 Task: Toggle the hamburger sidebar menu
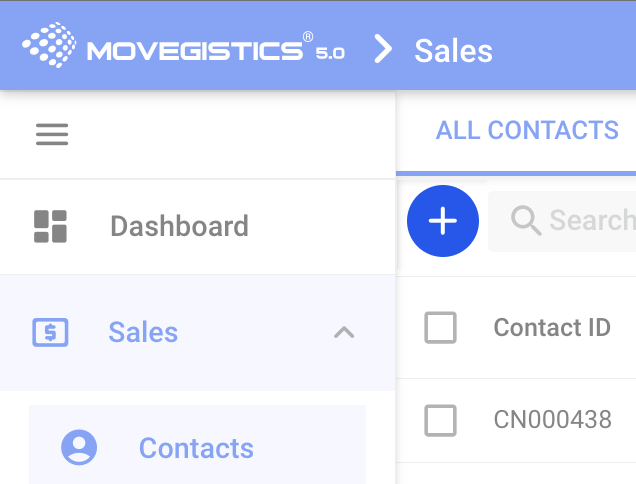52,134
